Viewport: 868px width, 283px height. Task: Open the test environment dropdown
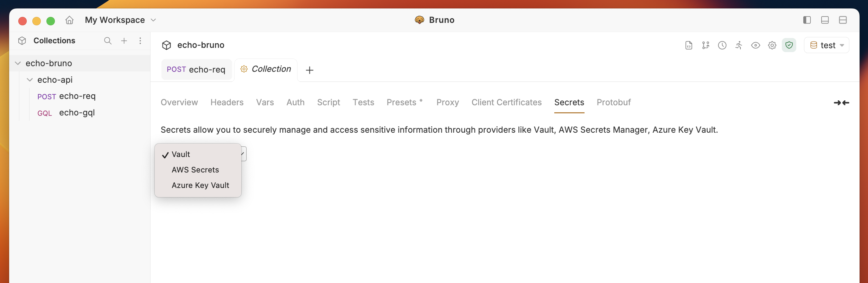(826, 45)
